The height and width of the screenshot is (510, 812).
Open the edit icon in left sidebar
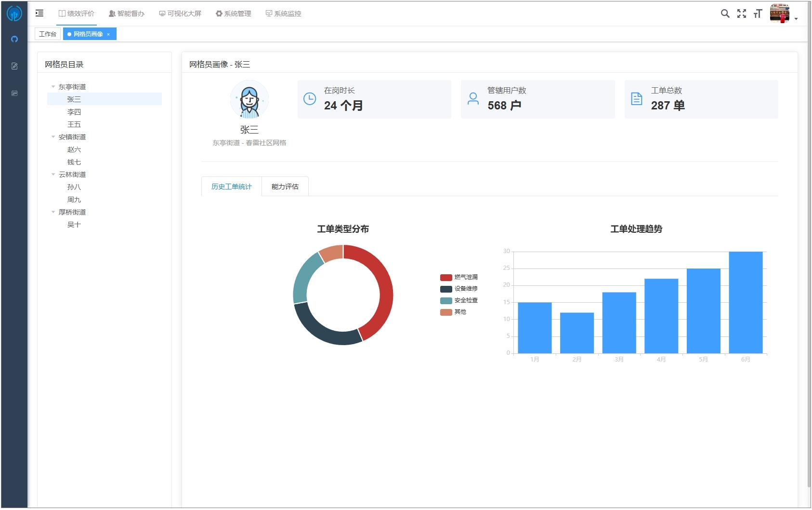coord(14,66)
